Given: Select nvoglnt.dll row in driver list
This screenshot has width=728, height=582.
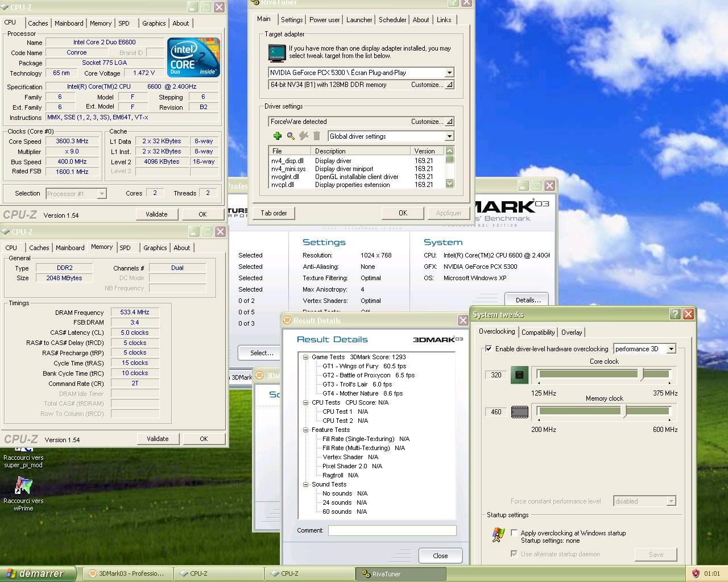Looking at the screenshot, I should pos(355,177).
